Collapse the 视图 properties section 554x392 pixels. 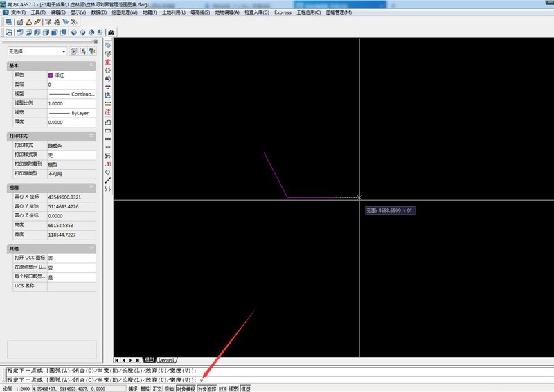pyautogui.click(x=91, y=187)
